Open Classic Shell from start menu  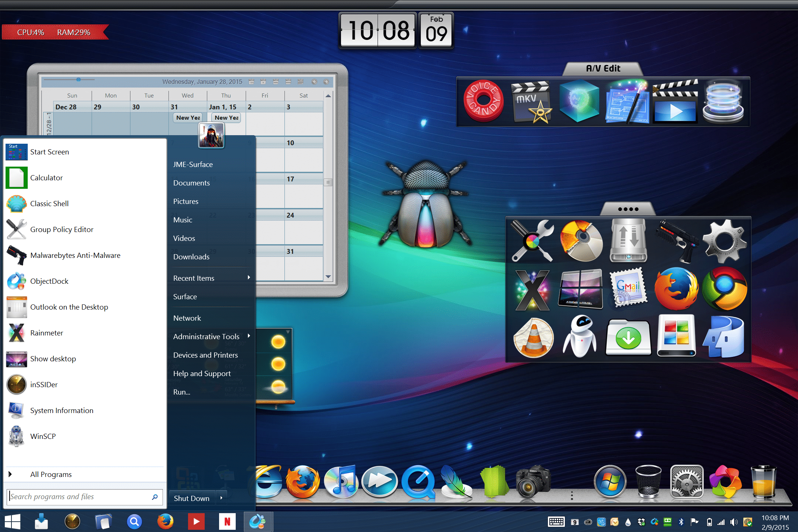(84, 204)
